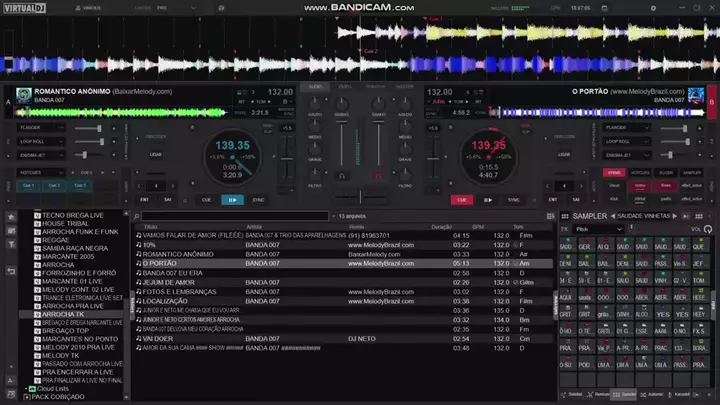Click the CUE button on deck B
Screen dimensions: 720x405
462,199
